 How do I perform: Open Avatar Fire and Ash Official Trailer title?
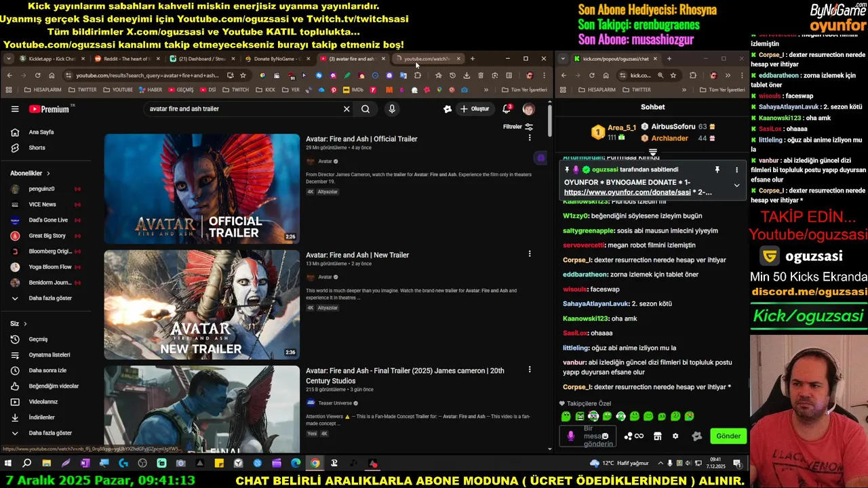[x=361, y=139]
